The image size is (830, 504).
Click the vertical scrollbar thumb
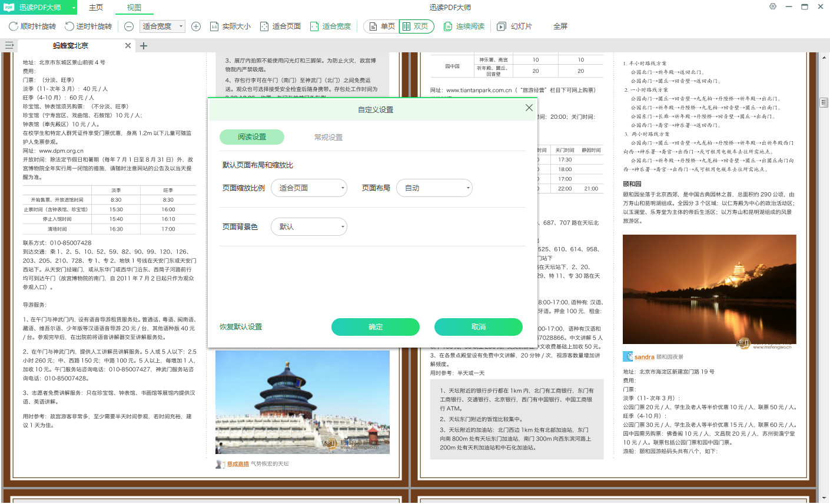[x=824, y=102]
